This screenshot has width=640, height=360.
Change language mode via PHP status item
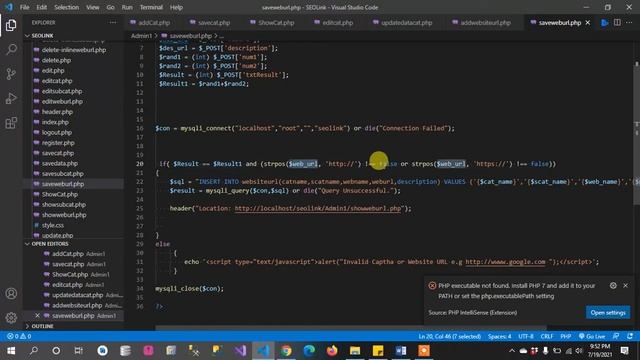click(x=565, y=336)
